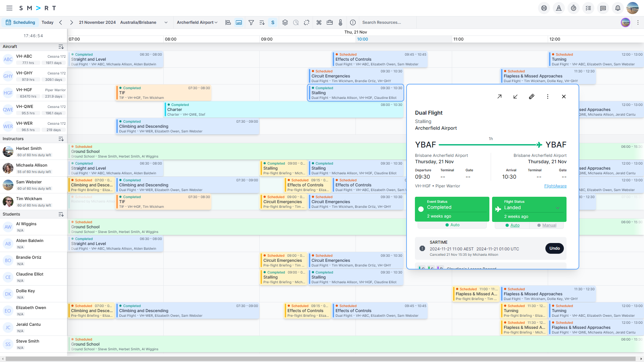
Task: Select the aircraft sort/filter icon
Action: [61, 47]
